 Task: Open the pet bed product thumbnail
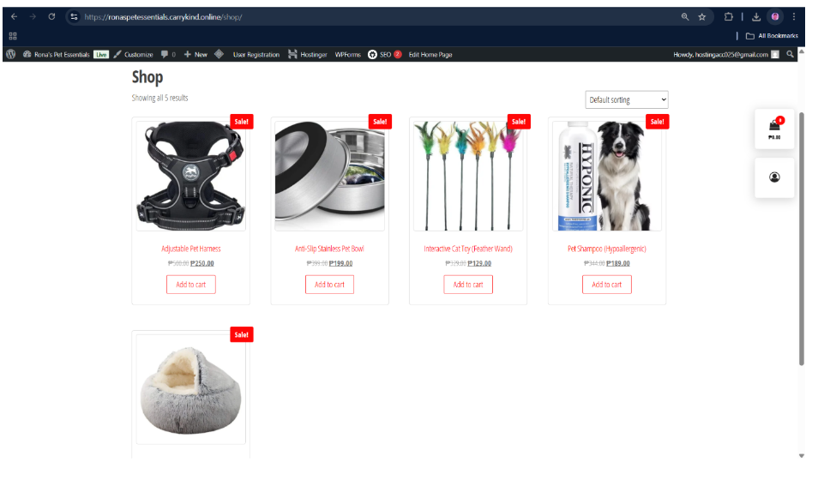[x=191, y=389]
